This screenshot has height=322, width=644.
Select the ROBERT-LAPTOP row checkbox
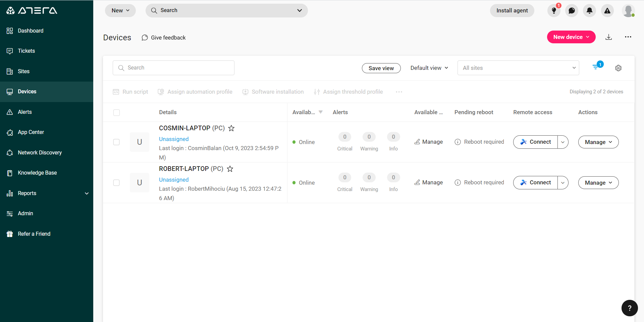116,183
